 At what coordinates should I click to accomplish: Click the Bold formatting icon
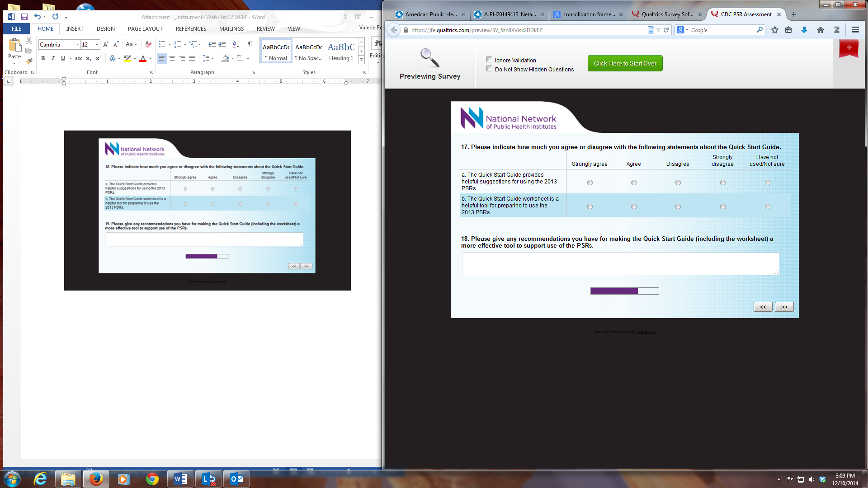point(43,58)
